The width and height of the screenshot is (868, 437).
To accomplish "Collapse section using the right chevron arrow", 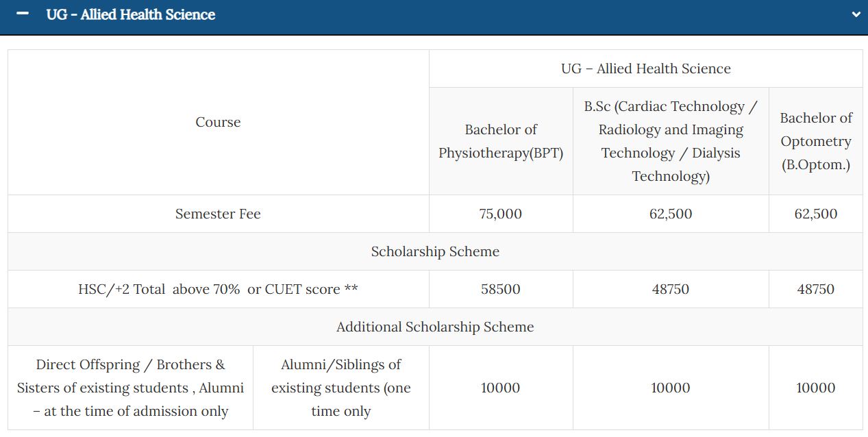I will (x=855, y=14).
